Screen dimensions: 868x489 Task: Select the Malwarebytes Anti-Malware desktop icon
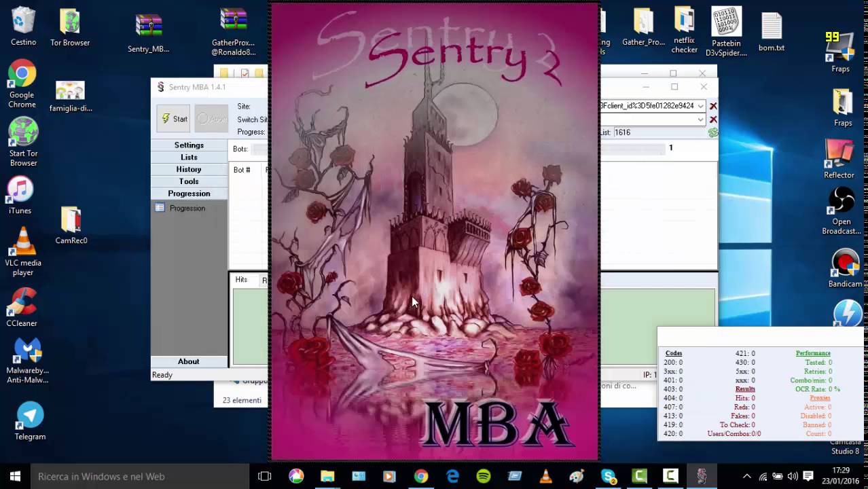tap(27, 361)
